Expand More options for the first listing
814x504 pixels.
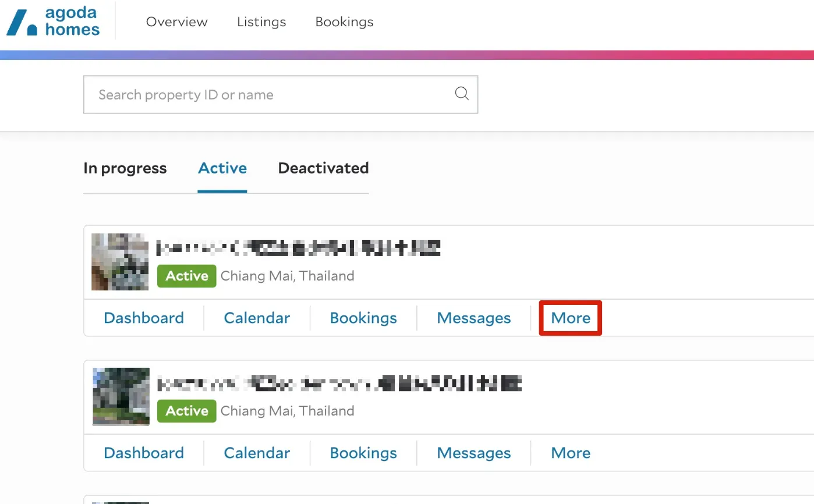[x=571, y=318]
